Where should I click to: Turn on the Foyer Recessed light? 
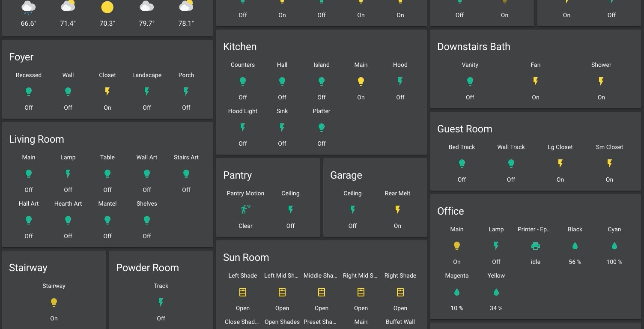pyautogui.click(x=29, y=91)
